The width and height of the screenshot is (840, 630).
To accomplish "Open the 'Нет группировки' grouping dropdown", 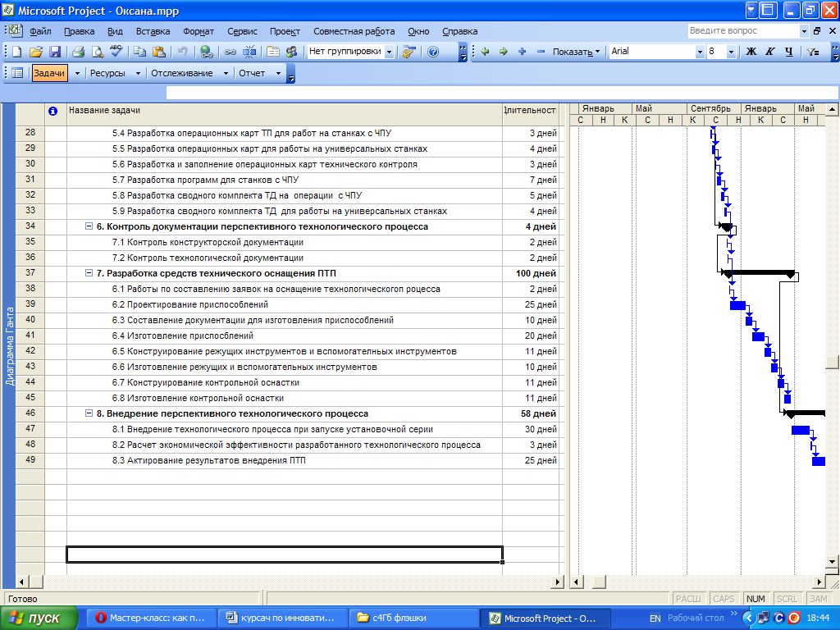I will point(389,52).
